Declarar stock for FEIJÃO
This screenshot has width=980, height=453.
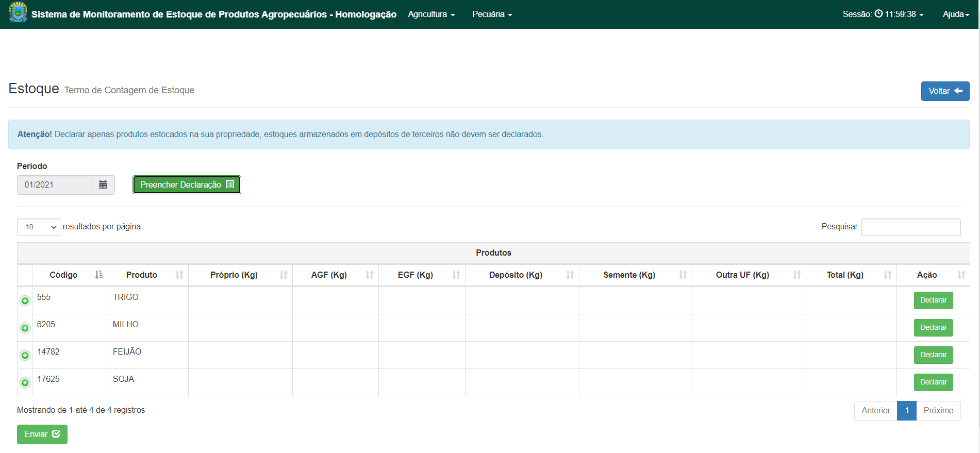(x=933, y=355)
